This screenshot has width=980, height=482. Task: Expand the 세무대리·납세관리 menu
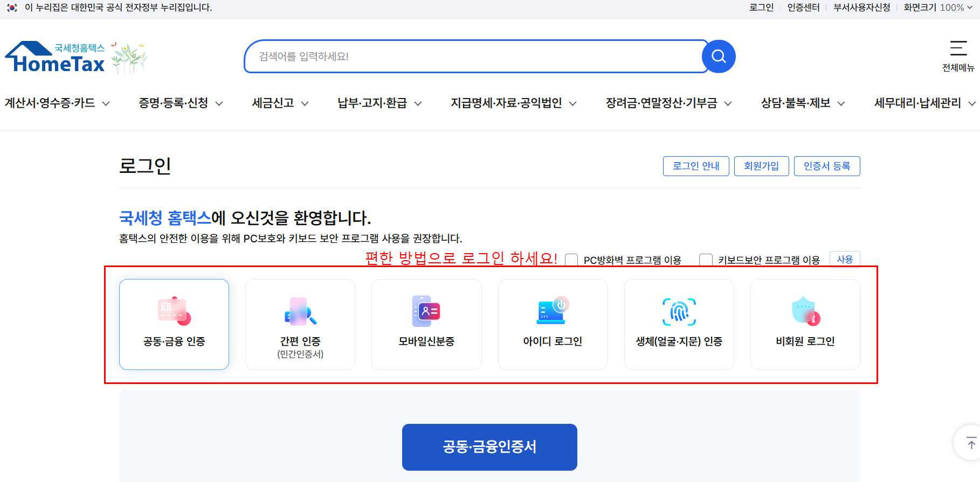click(x=925, y=103)
